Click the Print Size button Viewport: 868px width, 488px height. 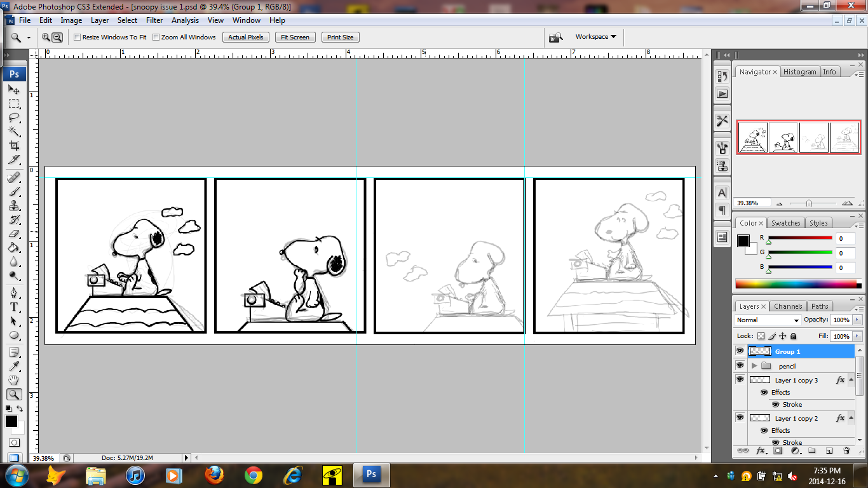pos(340,37)
